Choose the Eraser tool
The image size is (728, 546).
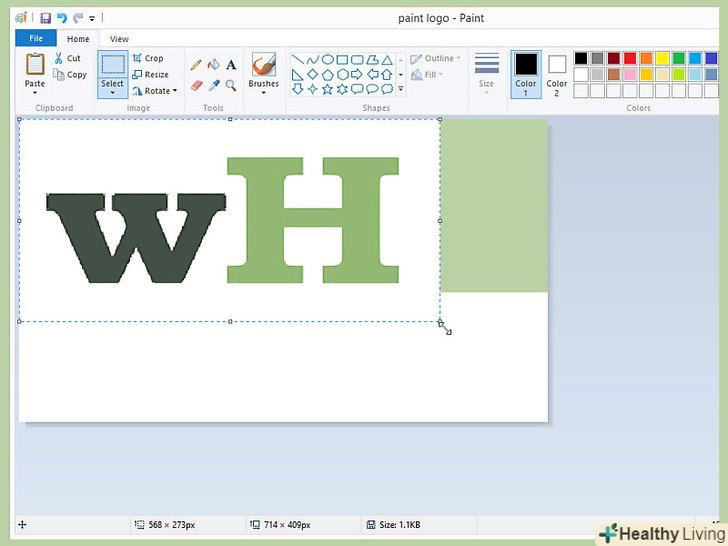point(196,86)
